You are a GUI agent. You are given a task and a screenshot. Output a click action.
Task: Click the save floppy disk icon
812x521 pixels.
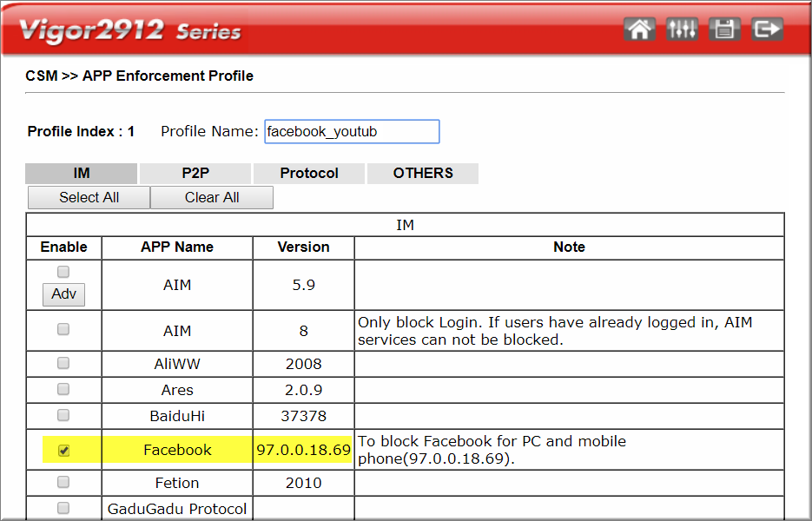point(724,29)
